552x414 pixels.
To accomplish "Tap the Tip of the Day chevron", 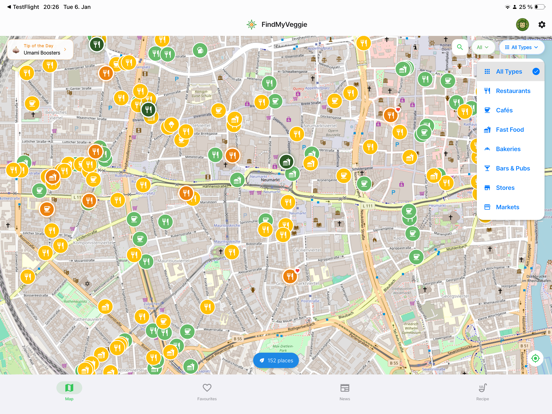I will click(x=65, y=49).
